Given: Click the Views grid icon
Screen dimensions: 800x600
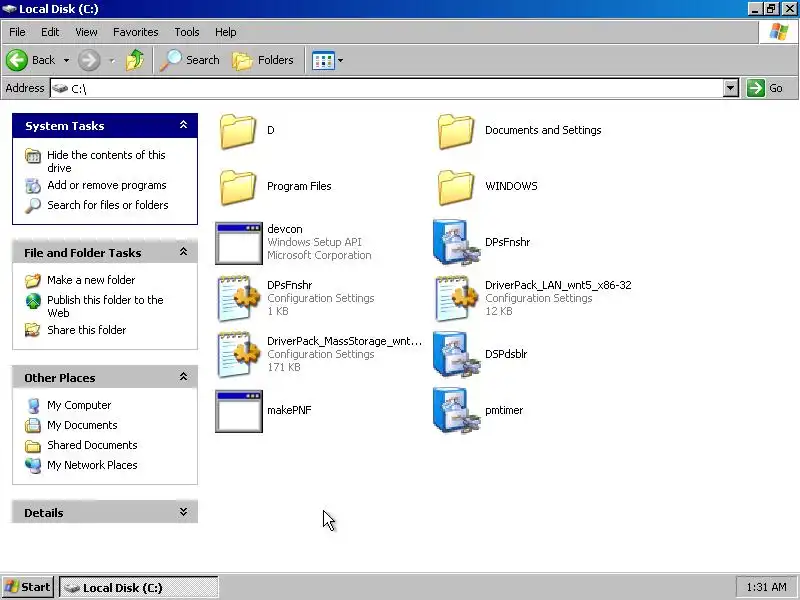Looking at the screenshot, I should (323, 61).
